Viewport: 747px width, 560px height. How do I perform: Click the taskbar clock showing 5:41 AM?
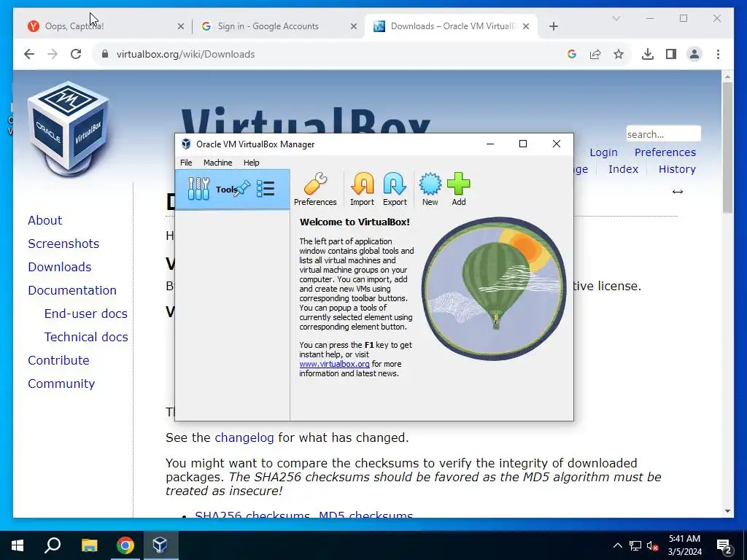[x=684, y=545]
